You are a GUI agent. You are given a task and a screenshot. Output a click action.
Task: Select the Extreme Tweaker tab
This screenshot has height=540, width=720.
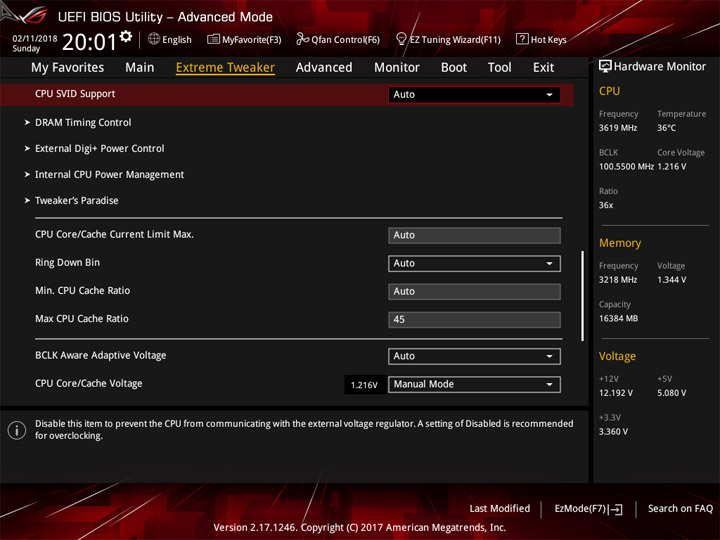pyautogui.click(x=225, y=68)
